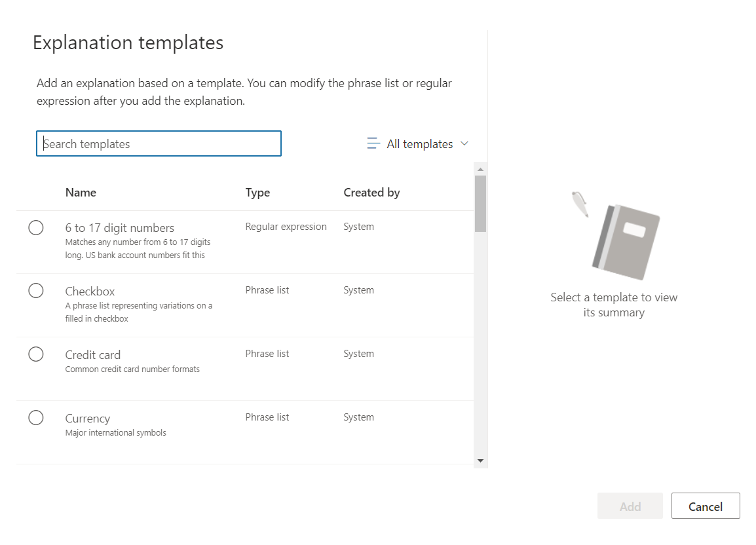The image size is (756, 545).
Task: Click the 'Created by' column header
Action: click(x=371, y=193)
